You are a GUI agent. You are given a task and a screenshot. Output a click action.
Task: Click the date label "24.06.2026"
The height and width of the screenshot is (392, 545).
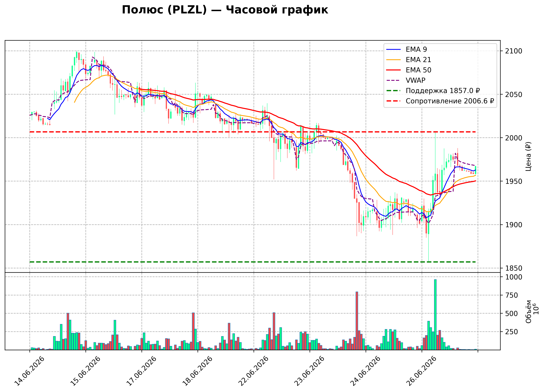coord(365,371)
